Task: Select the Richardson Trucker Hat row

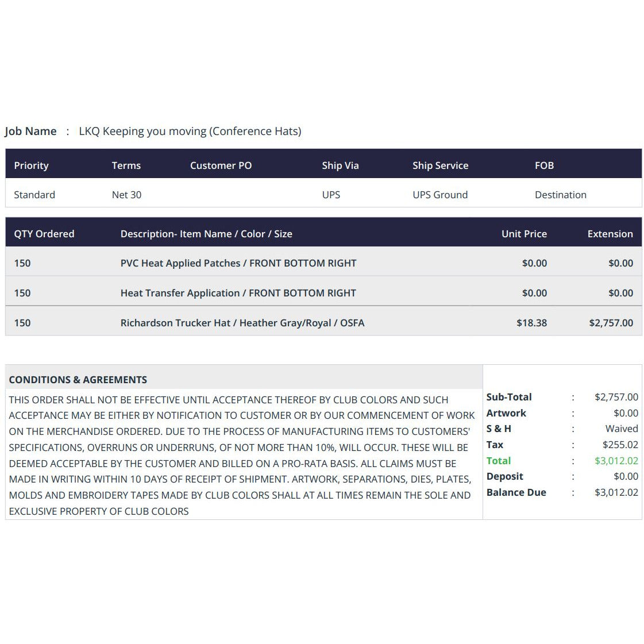Action: click(x=323, y=323)
